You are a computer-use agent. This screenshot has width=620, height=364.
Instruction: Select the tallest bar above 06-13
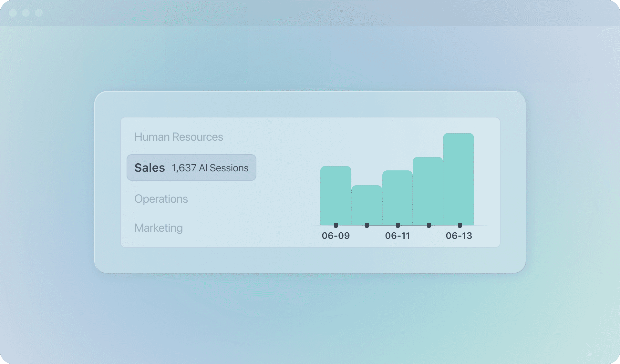[459, 177]
